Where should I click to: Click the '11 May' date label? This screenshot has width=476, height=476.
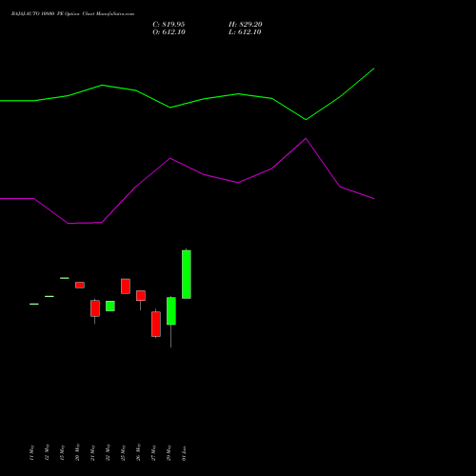coord(31,453)
